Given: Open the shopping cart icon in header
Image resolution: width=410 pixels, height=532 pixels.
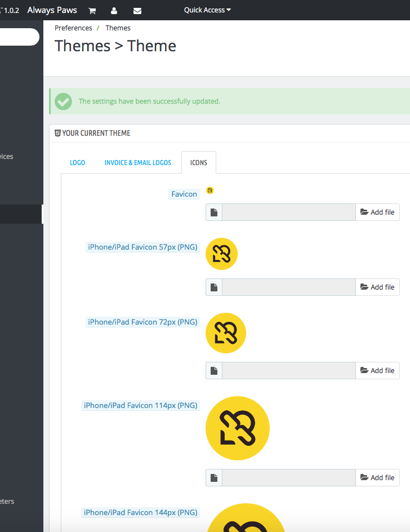Looking at the screenshot, I should tap(92, 11).
